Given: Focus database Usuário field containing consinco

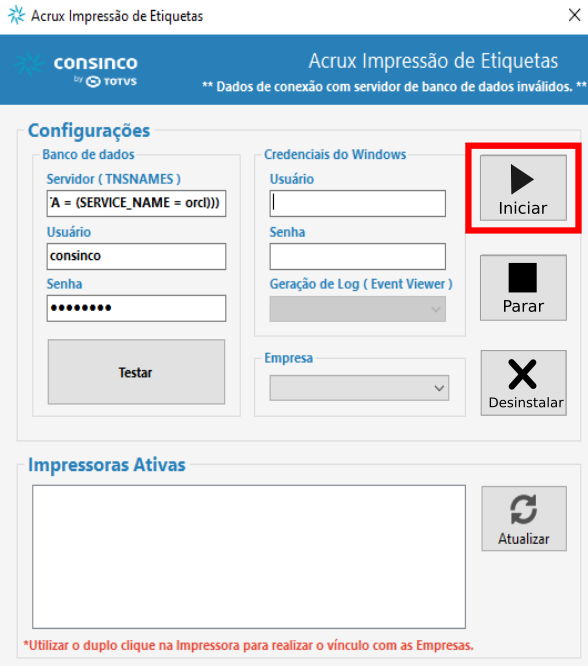Looking at the screenshot, I should (136, 256).
